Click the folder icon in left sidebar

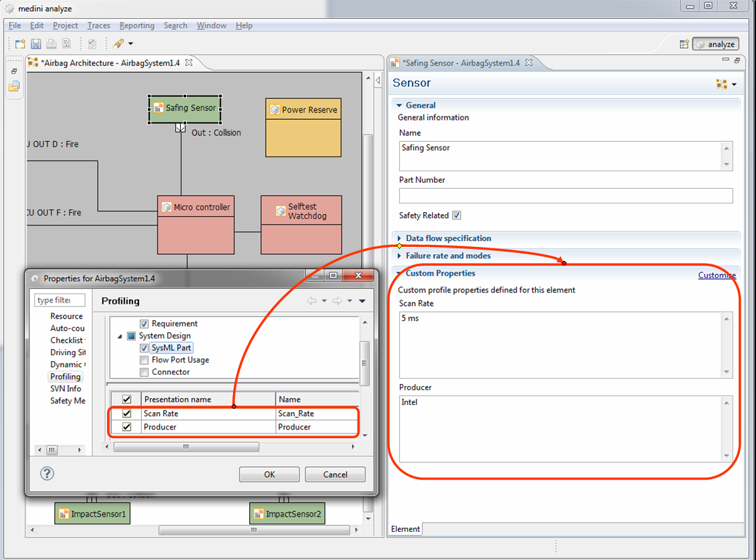14,86
